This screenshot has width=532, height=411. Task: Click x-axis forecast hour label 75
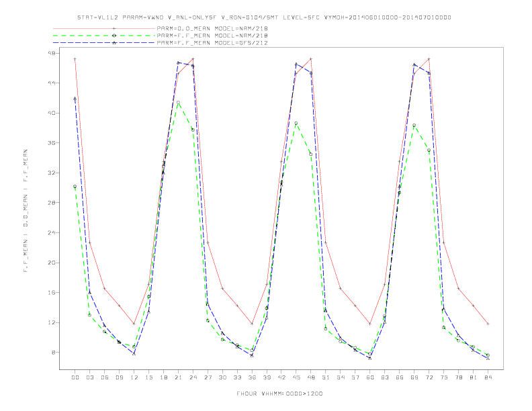[x=443, y=377]
